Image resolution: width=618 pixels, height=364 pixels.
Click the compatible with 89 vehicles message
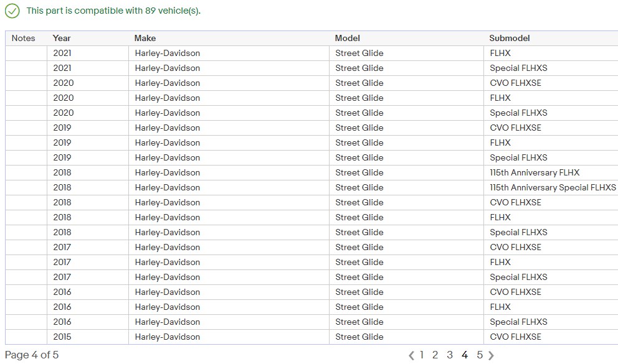(113, 11)
